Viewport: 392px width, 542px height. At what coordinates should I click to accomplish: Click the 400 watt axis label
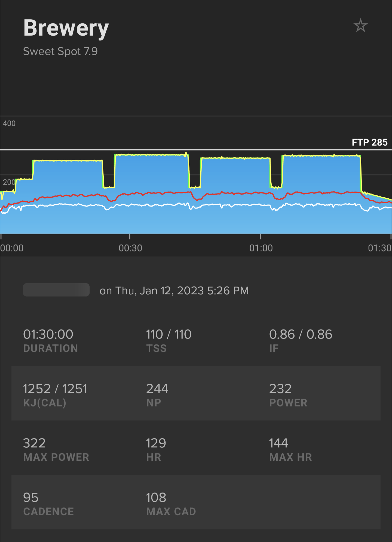point(9,124)
